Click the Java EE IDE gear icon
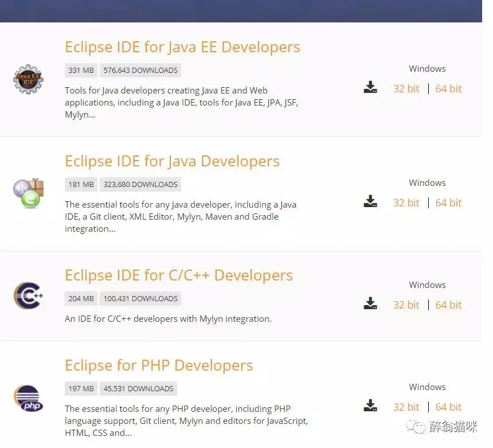 click(28, 79)
